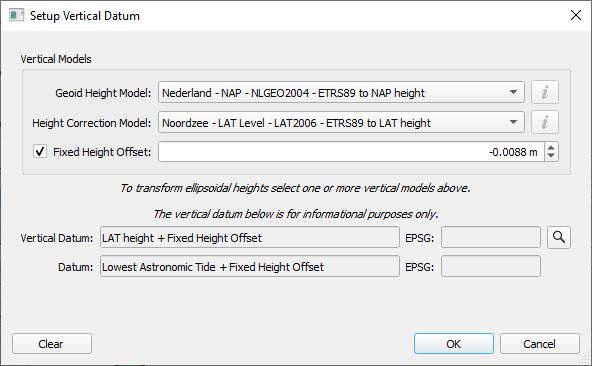The image size is (592, 366).
Task: Expand the Height Correction Model dropdown
Action: pos(513,122)
